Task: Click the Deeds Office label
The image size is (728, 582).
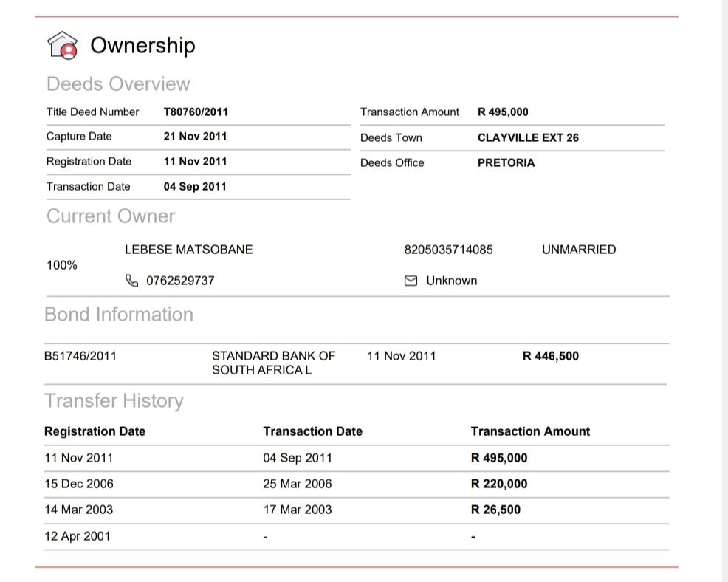Action: pos(392,163)
